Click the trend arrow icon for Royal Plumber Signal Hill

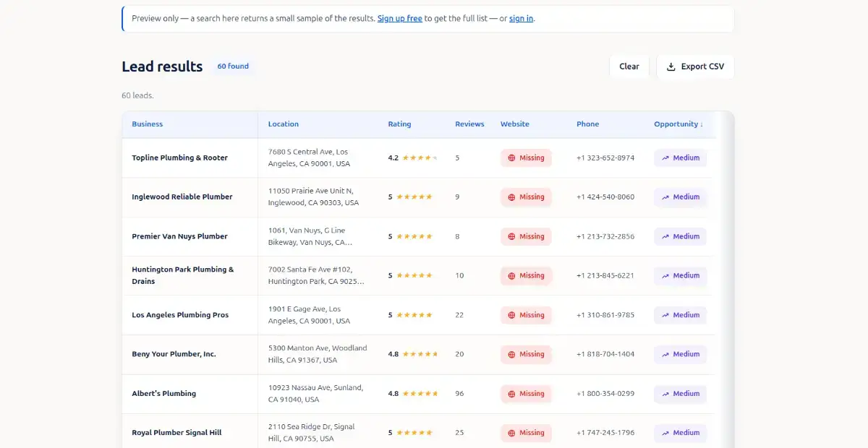665,433
